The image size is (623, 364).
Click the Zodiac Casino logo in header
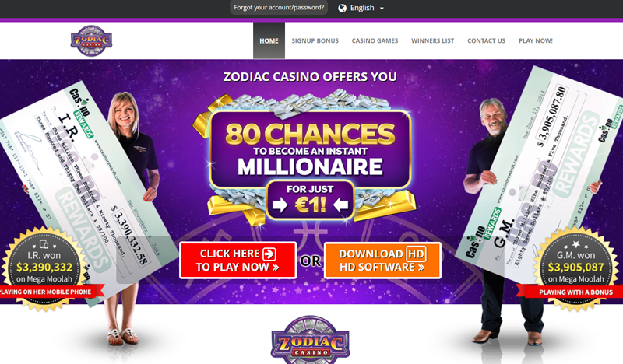click(x=91, y=40)
